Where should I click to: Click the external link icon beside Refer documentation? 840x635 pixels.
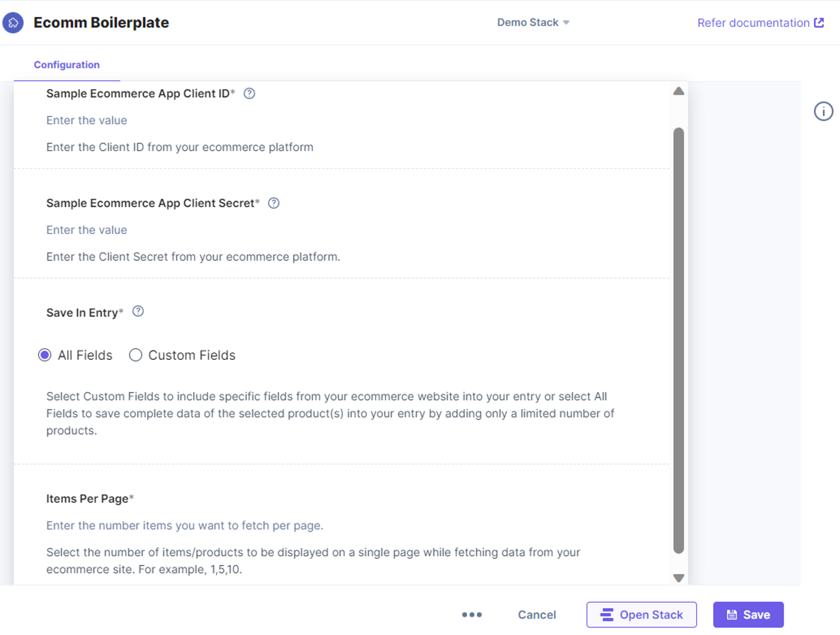click(819, 23)
